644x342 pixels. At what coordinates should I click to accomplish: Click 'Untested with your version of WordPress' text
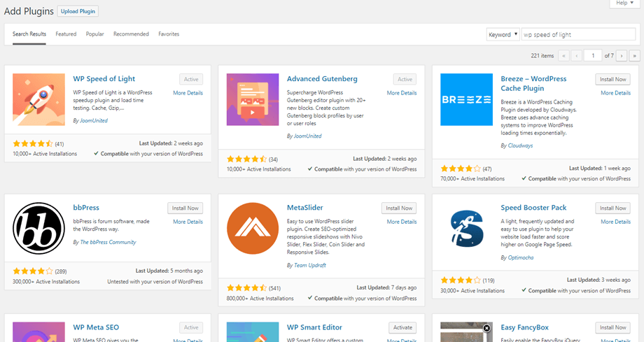[x=155, y=282]
